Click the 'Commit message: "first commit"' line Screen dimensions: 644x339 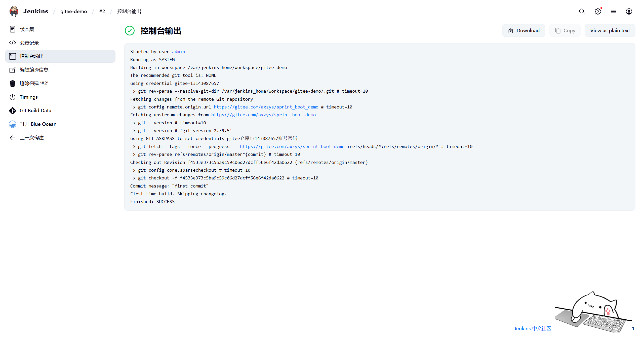[169, 186]
